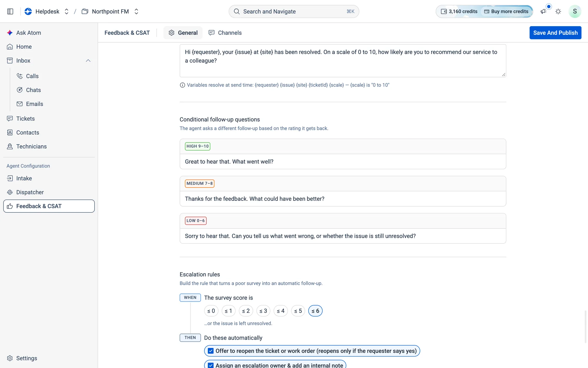Uncheck Assign an escalation owner option

211,365
